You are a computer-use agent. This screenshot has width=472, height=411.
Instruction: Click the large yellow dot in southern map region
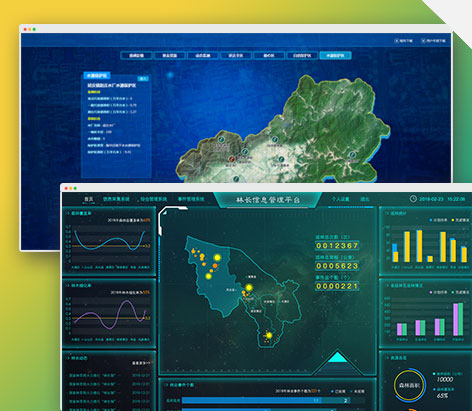point(269,335)
